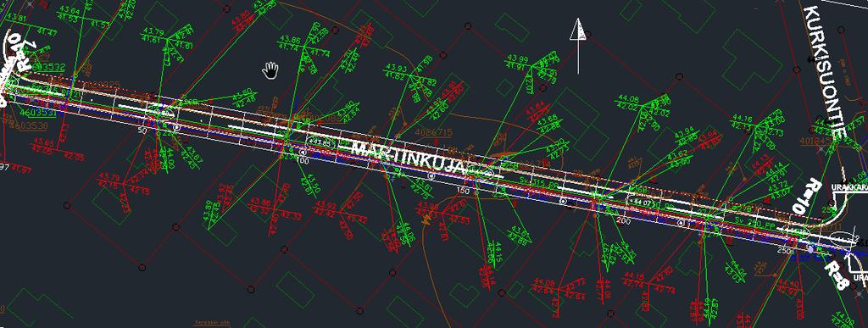Click the R=8 curve radius label
This screenshot has width=868, height=328.
[x=835, y=275]
